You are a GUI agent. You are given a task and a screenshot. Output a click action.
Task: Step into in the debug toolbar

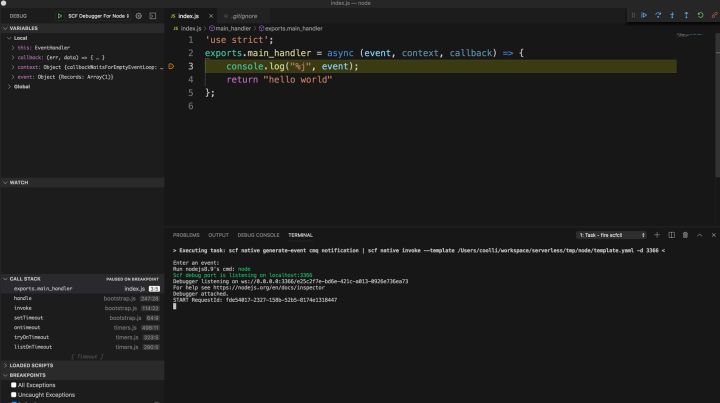coord(672,15)
